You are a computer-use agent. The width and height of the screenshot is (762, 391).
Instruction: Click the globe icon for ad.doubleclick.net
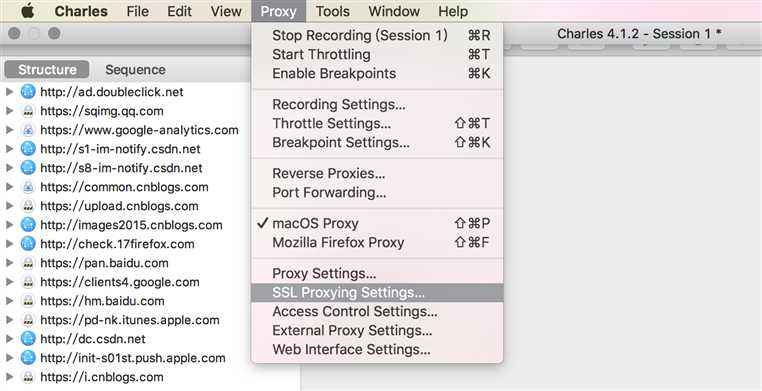(x=28, y=92)
